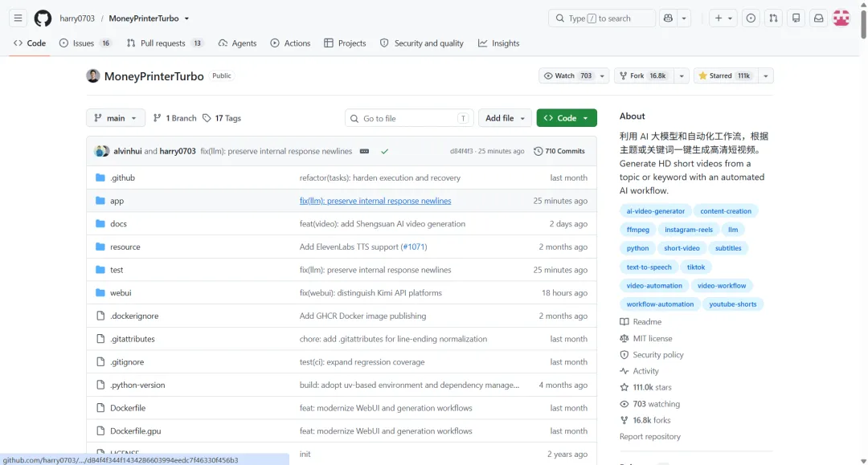Open 710 Commits history
This screenshot has height=465, width=868.
tap(559, 151)
